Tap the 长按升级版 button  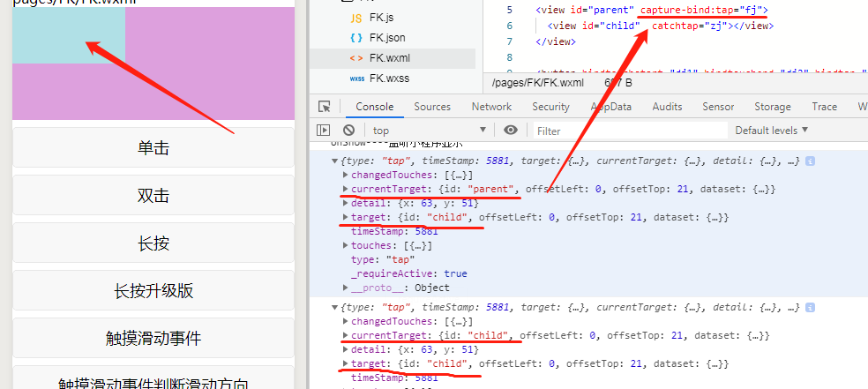pos(153,290)
